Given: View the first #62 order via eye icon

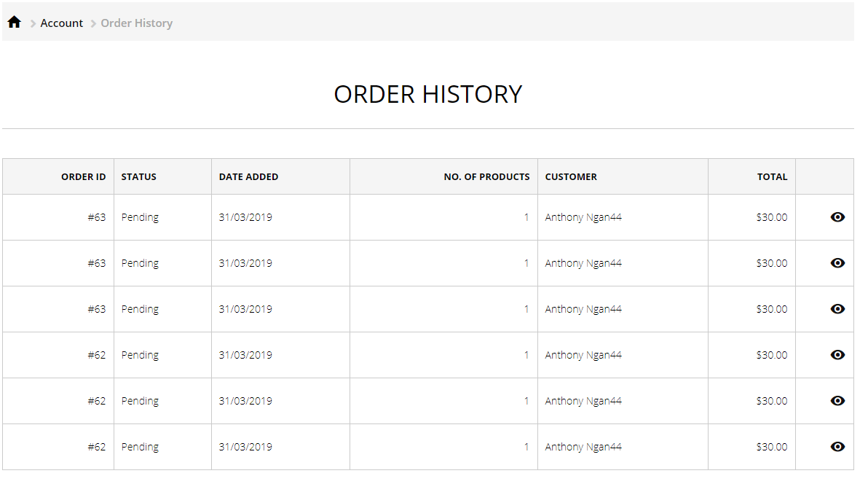Looking at the screenshot, I should point(837,356).
